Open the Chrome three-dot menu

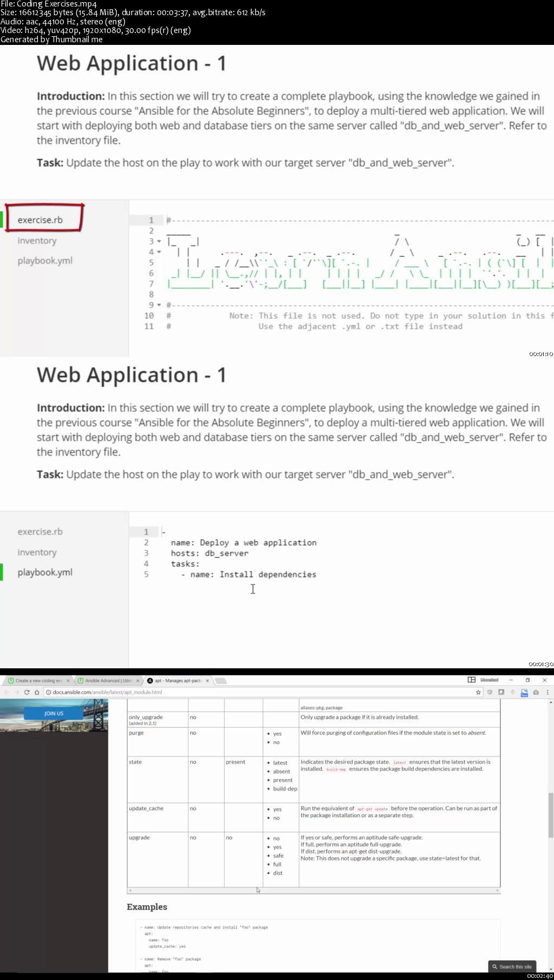(548, 692)
